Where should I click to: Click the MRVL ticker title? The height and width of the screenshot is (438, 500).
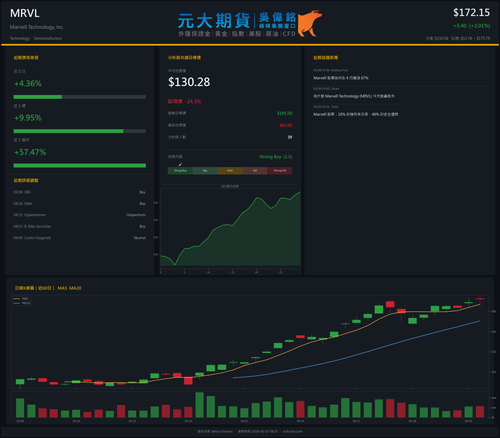coord(25,13)
